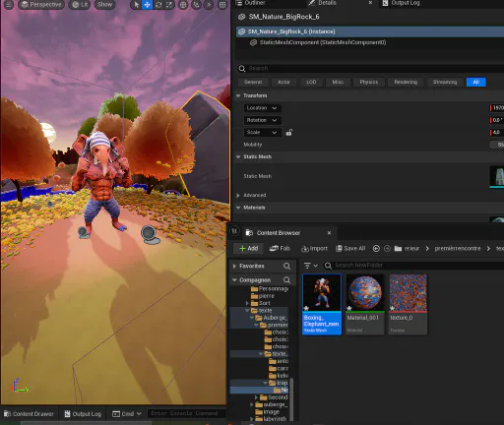Image resolution: width=504 pixels, height=425 pixels.
Task: Expand the Favorites section
Action: [234, 266]
